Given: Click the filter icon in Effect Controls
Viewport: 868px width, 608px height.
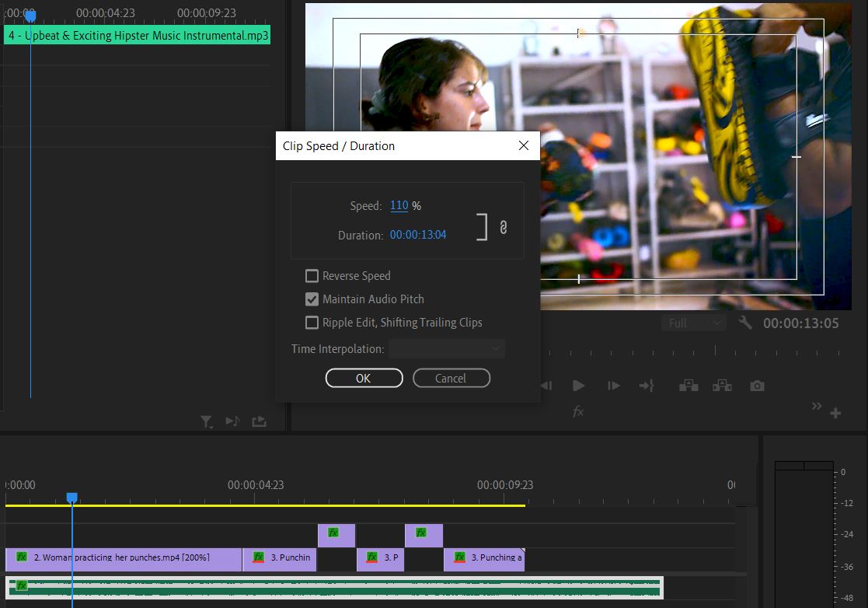Looking at the screenshot, I should pyautogui.click(x=206, y=422).
